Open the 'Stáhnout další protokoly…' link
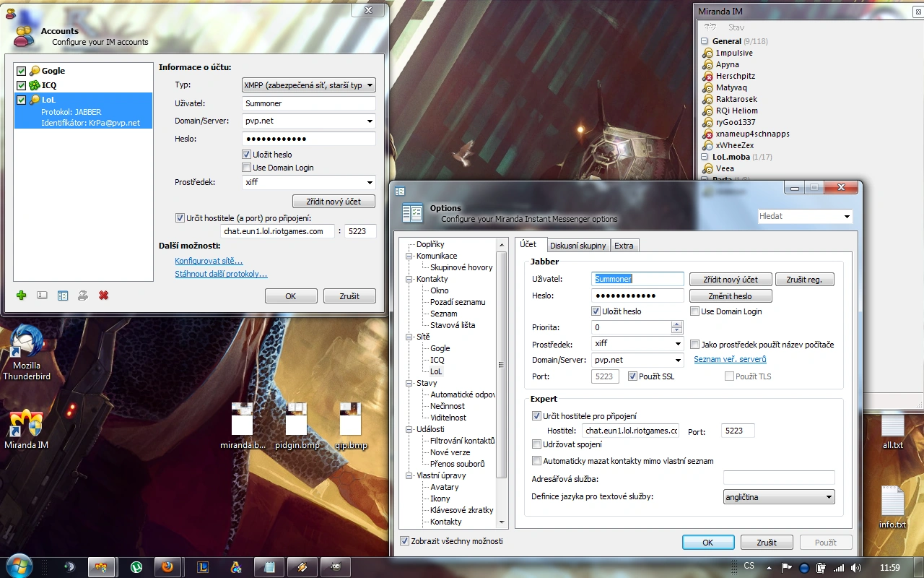924x578 pixels. coord(221,274)
